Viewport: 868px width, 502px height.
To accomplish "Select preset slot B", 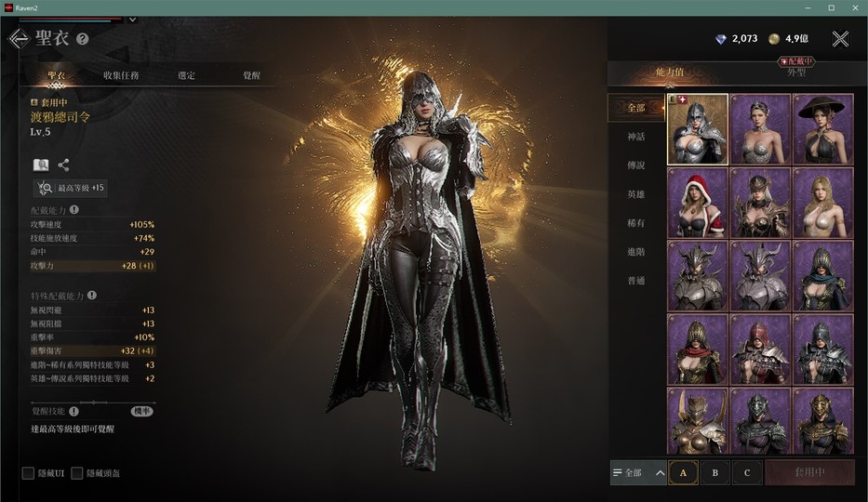I will coord(714,472).
